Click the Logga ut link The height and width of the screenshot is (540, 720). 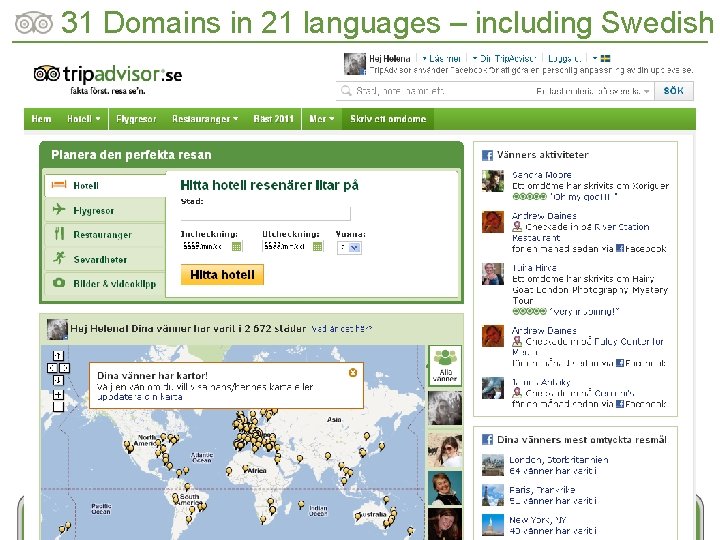564,58
